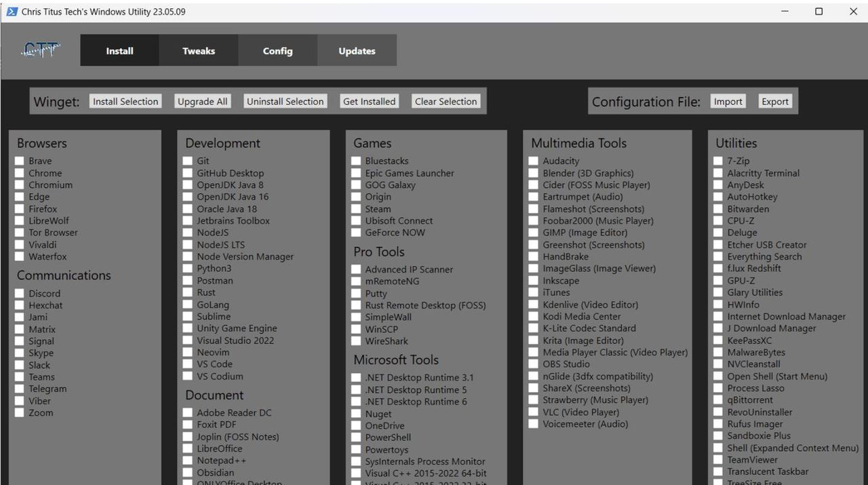Enable the Discord checkbox
Screen dimensions: 868x485
click(x=20, y=294)
